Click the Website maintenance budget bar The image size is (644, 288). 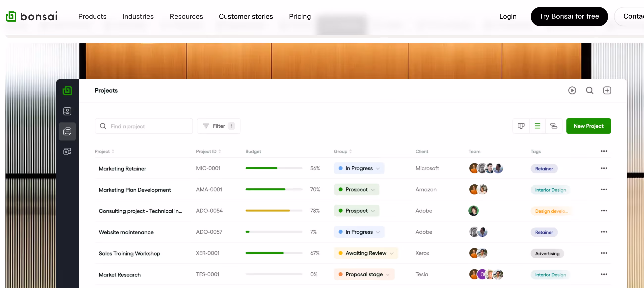coord(274,232)
